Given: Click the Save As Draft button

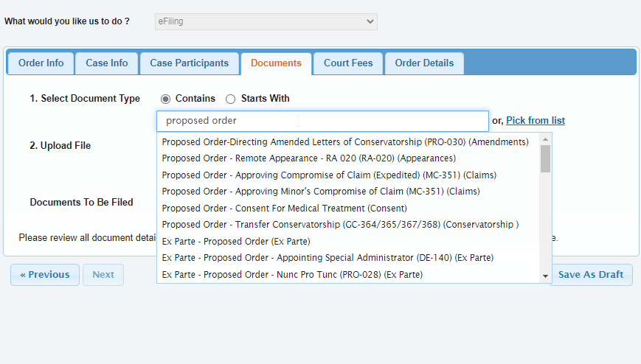Looking at the screenshot, I should point(591,275).
